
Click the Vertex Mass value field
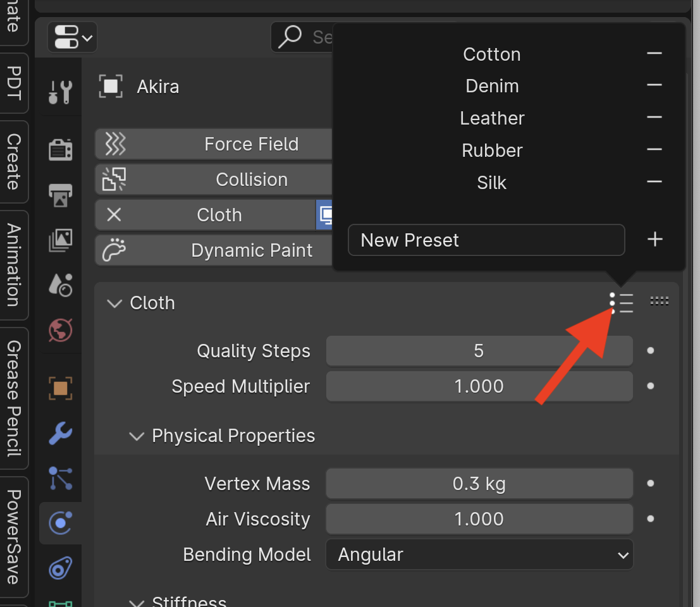pyautogui.click(x=479, y=483)
